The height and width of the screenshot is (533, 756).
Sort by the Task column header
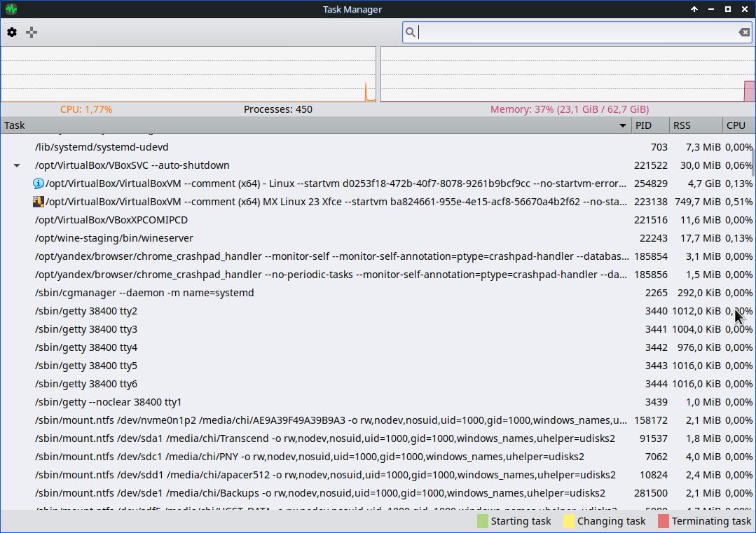click(x=316, y=125)
